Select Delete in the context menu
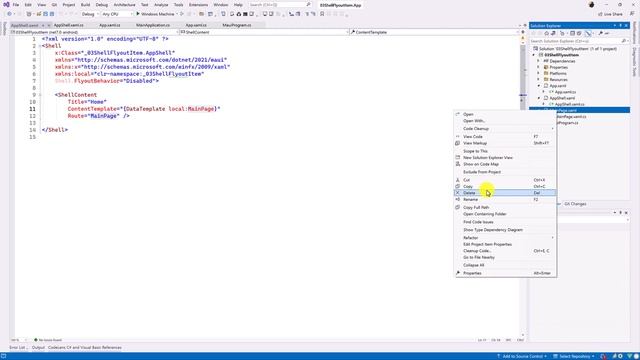 coord(505,193)
